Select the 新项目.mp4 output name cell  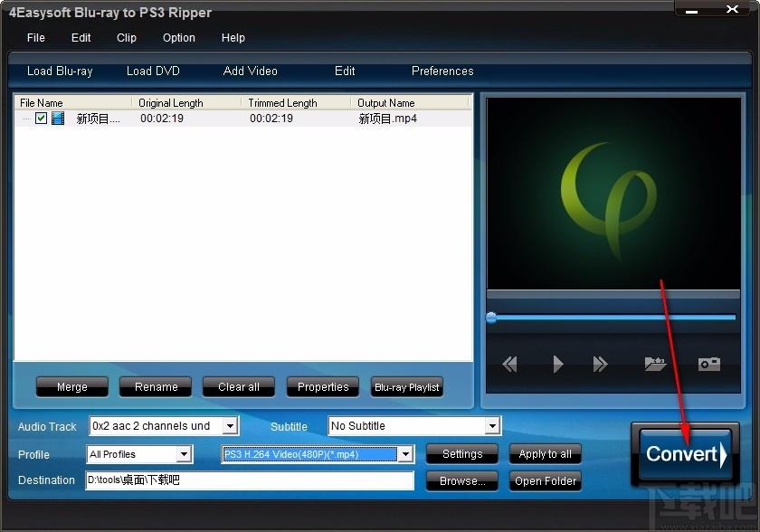click(x=388, y=119)
